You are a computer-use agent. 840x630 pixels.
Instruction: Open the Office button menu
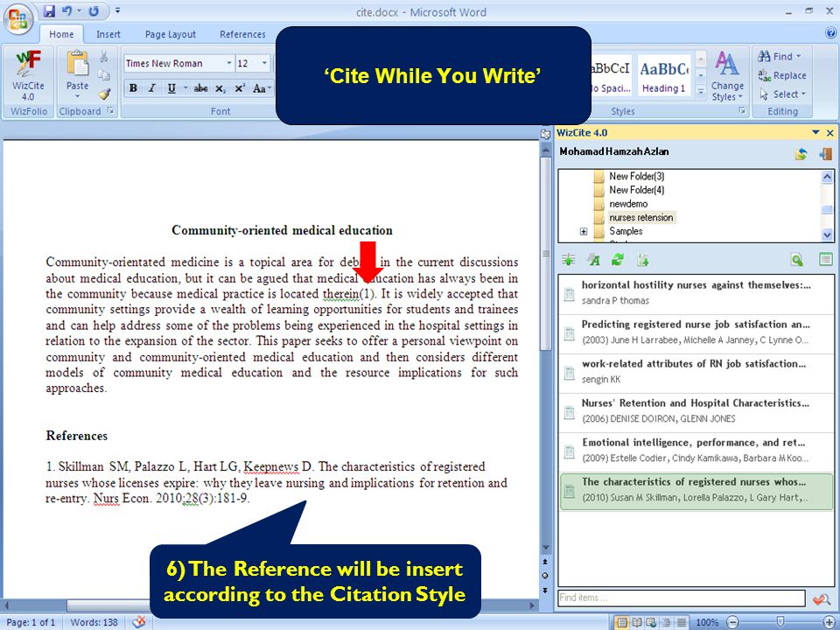pos(17,18)
